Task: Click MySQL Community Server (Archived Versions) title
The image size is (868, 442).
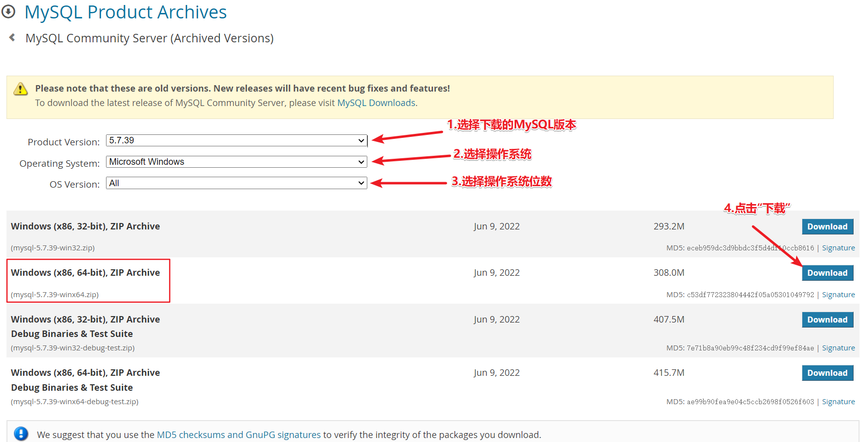Action: click(149, 38)
